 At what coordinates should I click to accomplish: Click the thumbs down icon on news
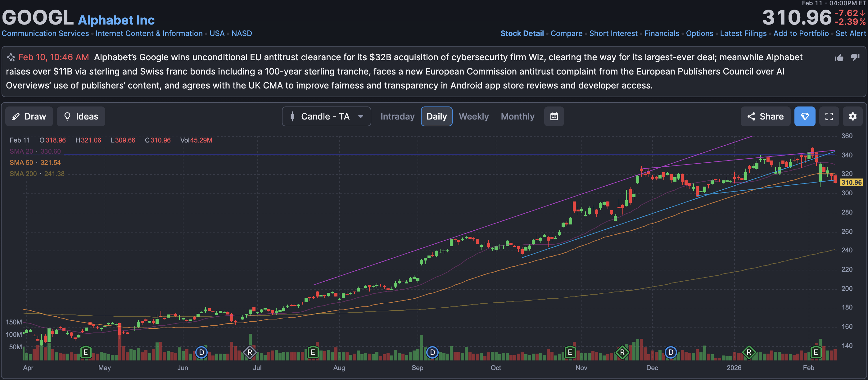click(x=855, y=57)
